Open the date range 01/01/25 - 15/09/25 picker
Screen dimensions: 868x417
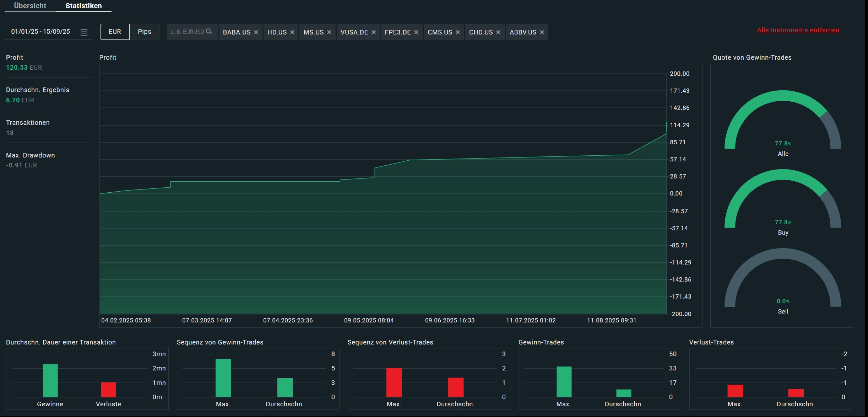click(x=40, y=32)
